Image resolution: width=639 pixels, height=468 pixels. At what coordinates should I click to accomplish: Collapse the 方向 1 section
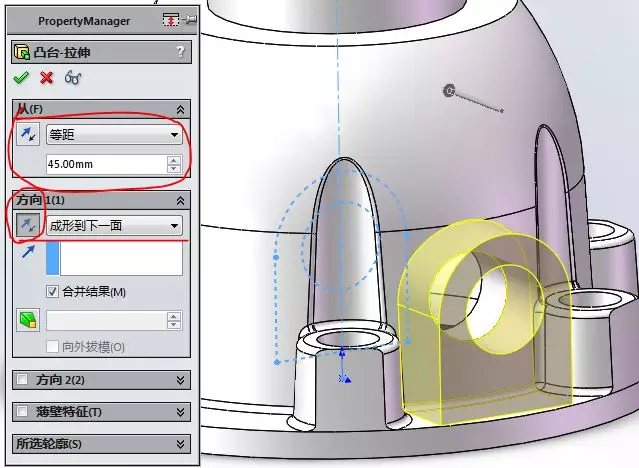[180, 200]
